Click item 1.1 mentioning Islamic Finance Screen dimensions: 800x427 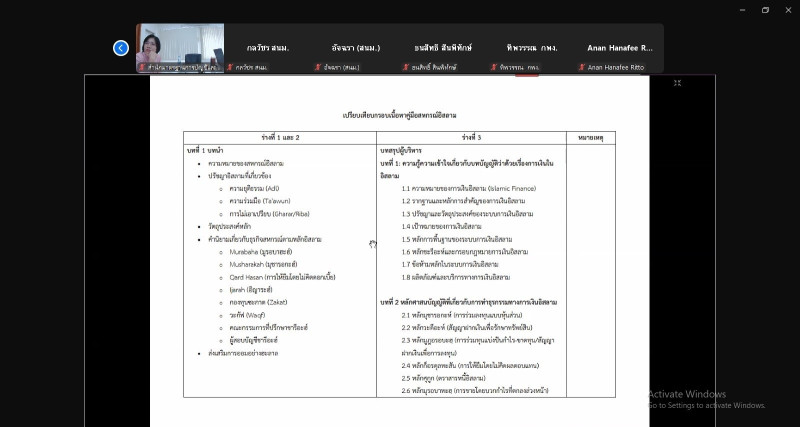pyautogui.click(x=469, y=189)
